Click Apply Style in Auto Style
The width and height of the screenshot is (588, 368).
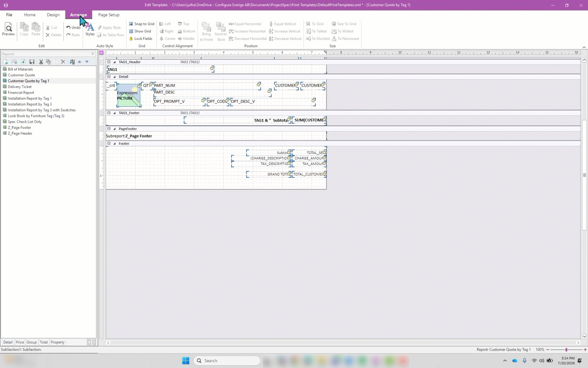pyautogui.click(x=109, y=28)
